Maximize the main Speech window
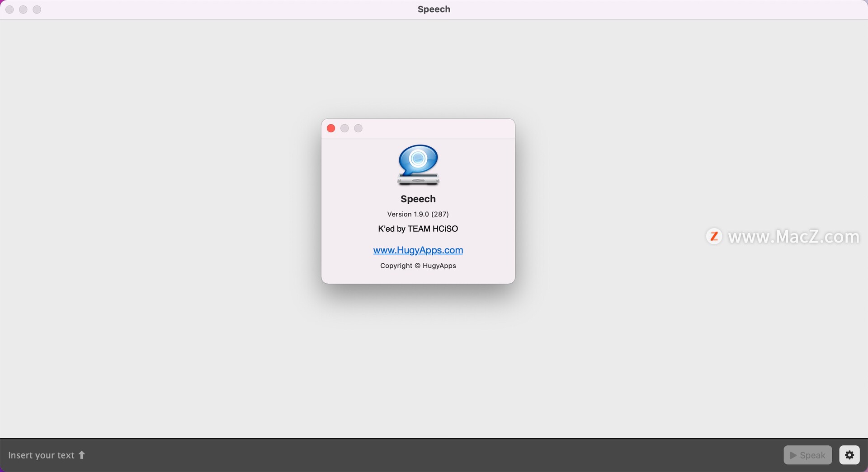The width and height of the screenshot is (868, 472). pyautogui.click(x=37, y=9)
